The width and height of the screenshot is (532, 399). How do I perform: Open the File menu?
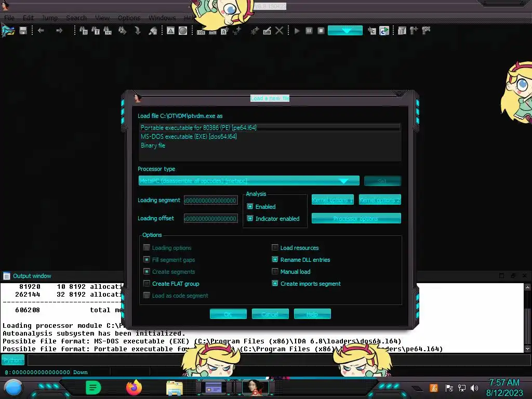(x=9, y=18)
